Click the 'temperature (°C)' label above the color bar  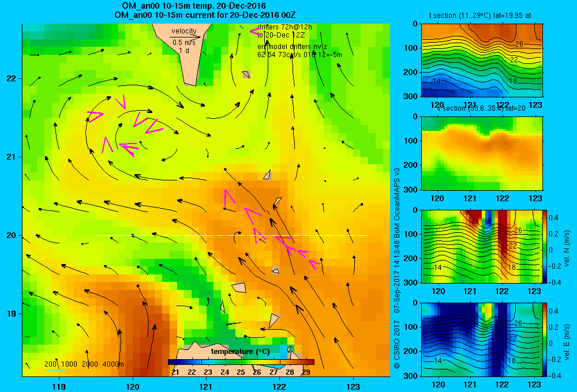(x=240, y=352)
